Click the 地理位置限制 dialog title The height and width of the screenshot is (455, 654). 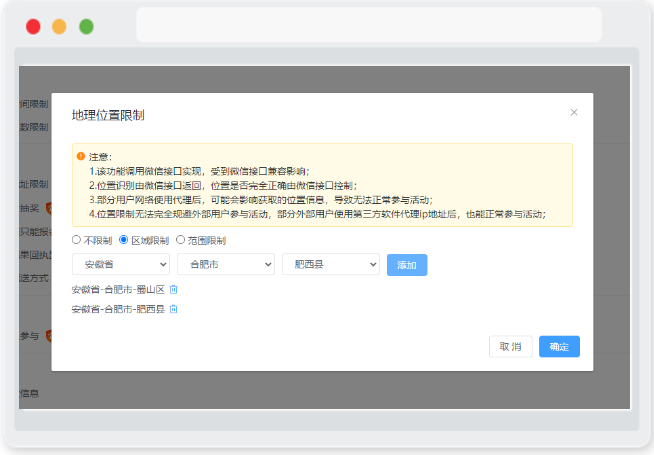(x=108, y=115)
